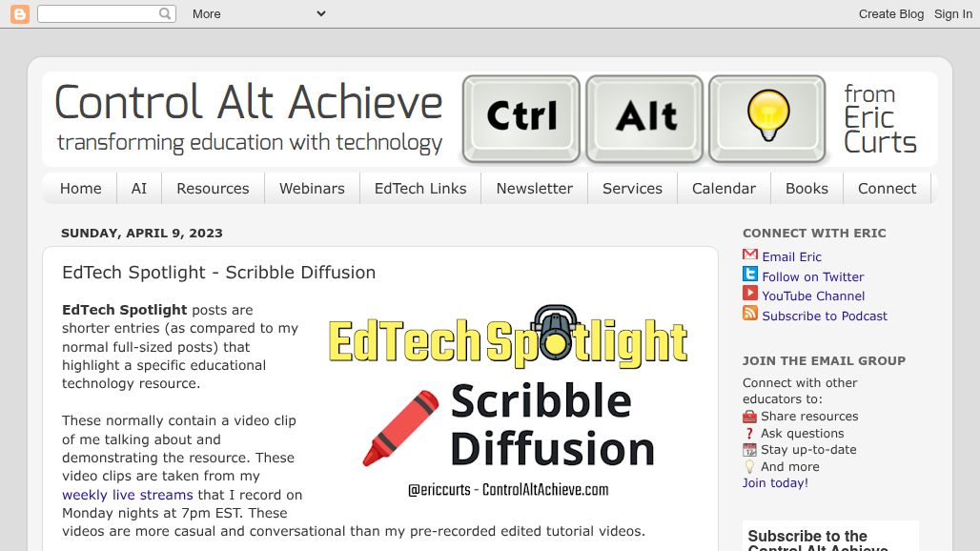Image resolution: width=980 pixels, height=551 pixels.
Task: Select the AI tab
Action: [138, 188]
